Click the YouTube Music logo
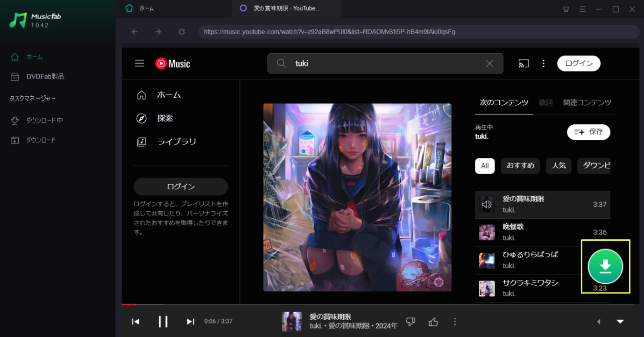Viewport: 644px width, 337px height. (173, 64)
